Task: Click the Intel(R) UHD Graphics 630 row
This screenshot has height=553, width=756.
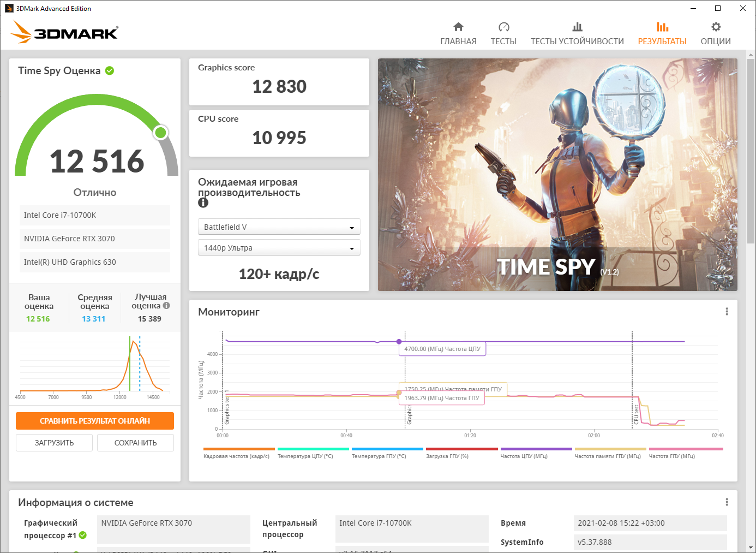Action: (x=95, y=262)
